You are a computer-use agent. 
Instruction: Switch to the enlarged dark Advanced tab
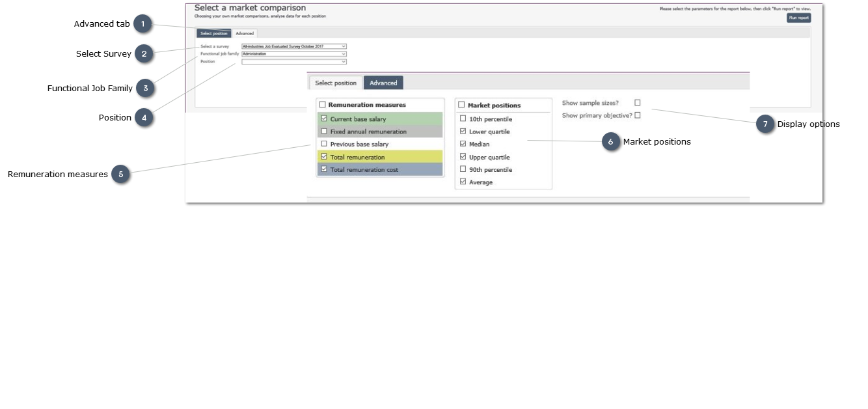pos(383,83)
